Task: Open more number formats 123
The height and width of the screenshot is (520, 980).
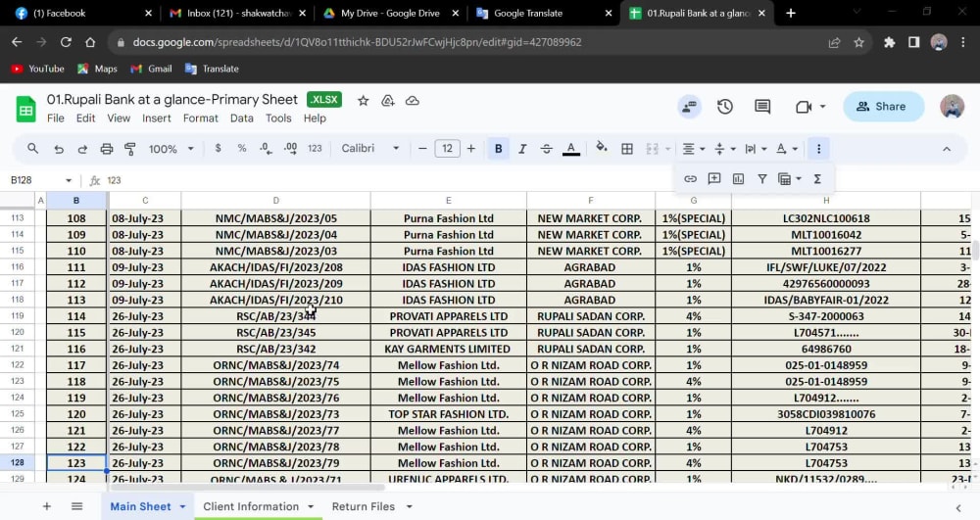Action: pos(315,149)
